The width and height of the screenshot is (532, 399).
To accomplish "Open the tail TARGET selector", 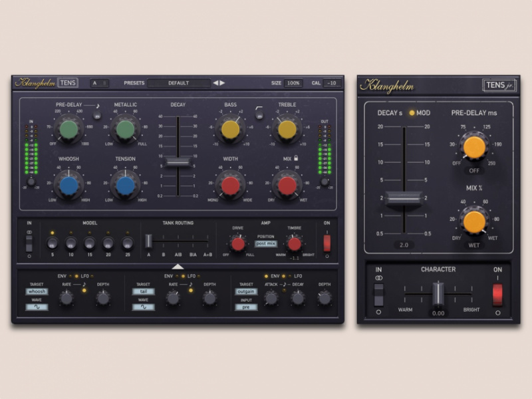I will tap(144, 291).
